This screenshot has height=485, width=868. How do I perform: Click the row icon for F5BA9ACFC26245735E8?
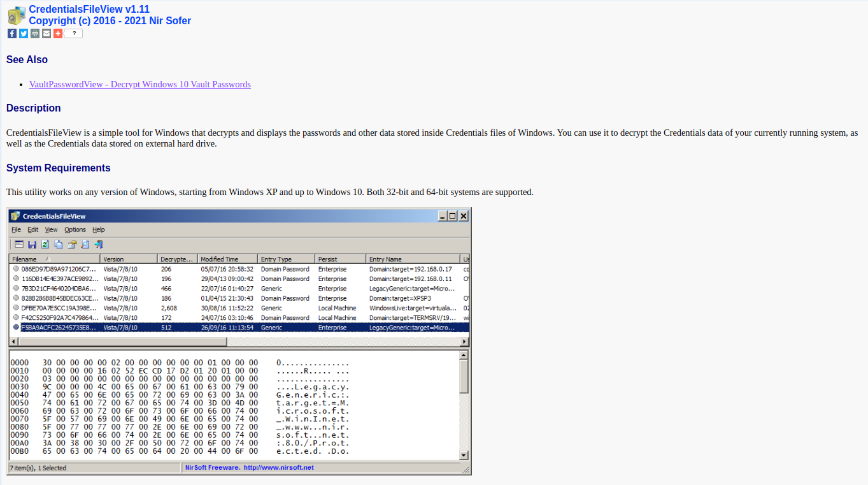(x=16, y=328)
